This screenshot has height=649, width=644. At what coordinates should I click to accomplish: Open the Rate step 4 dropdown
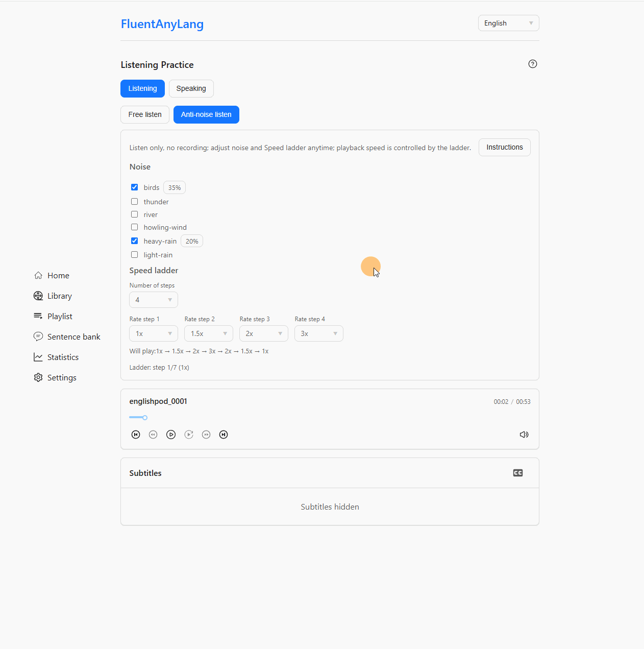[x=319, y=333]
